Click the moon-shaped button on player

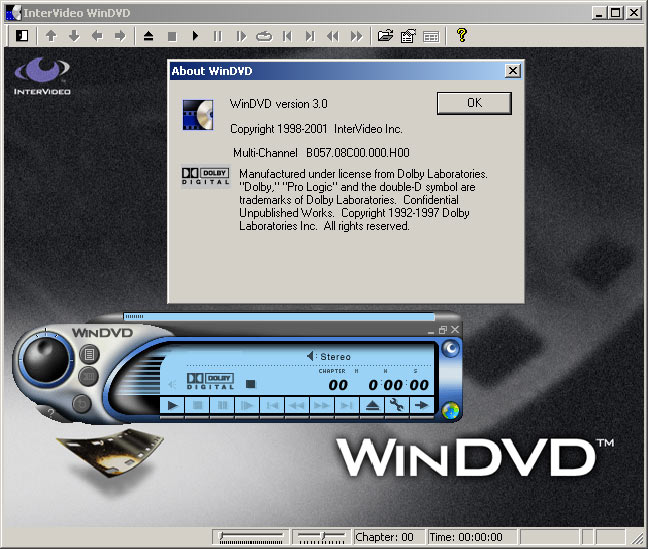(450, 348)
